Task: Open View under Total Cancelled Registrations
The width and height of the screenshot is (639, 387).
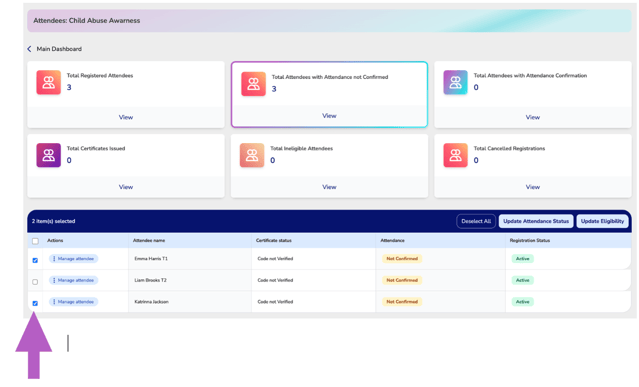Action: [533, 187]
